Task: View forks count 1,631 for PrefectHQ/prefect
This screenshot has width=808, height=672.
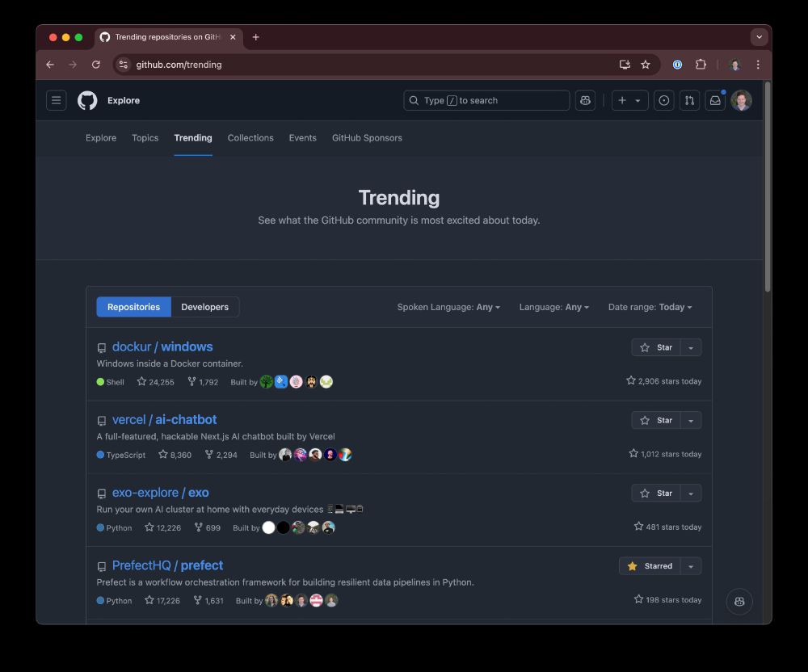Action: point(208,600)
